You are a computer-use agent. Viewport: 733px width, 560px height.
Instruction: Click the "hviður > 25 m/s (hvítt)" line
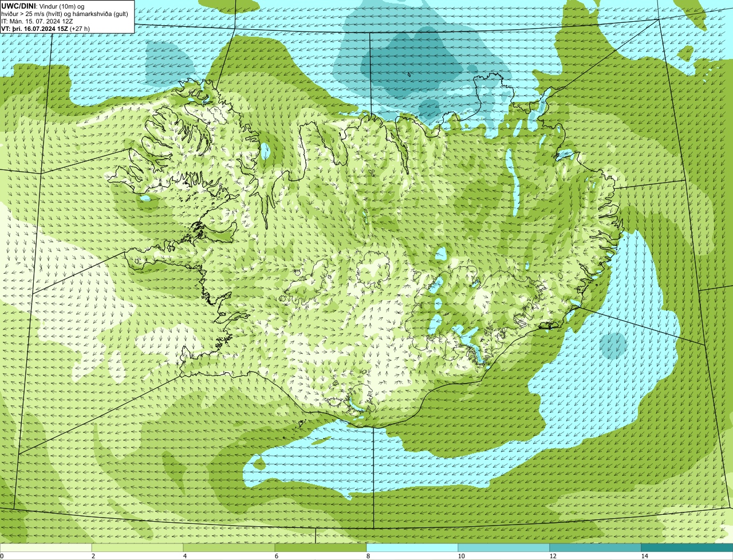coord(32,14)
